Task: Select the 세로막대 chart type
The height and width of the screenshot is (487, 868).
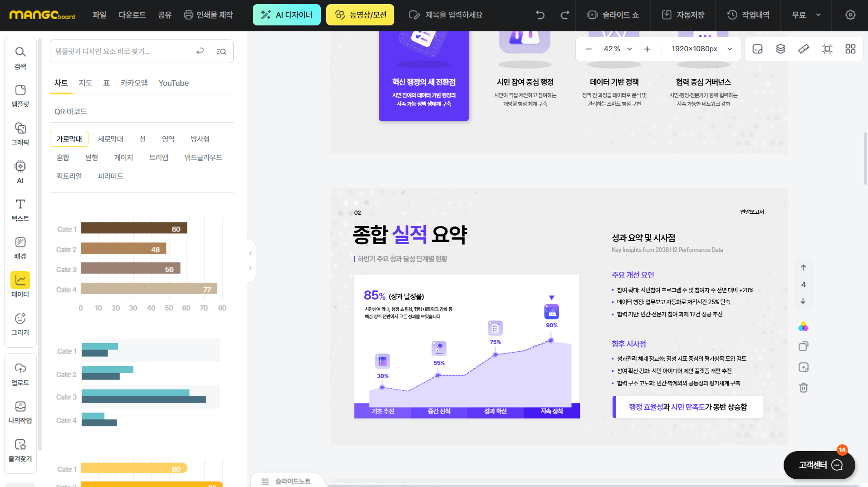Action: point(110,139)
